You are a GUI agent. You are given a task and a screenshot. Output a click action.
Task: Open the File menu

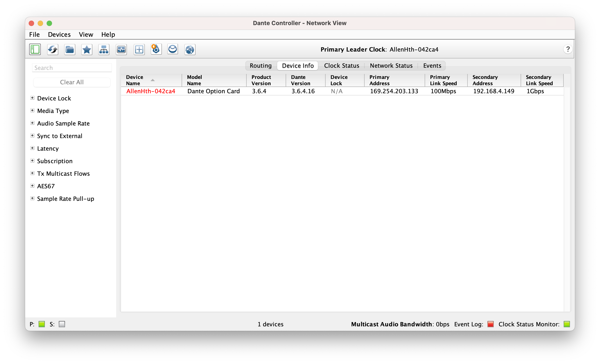(x=34, y=34)
